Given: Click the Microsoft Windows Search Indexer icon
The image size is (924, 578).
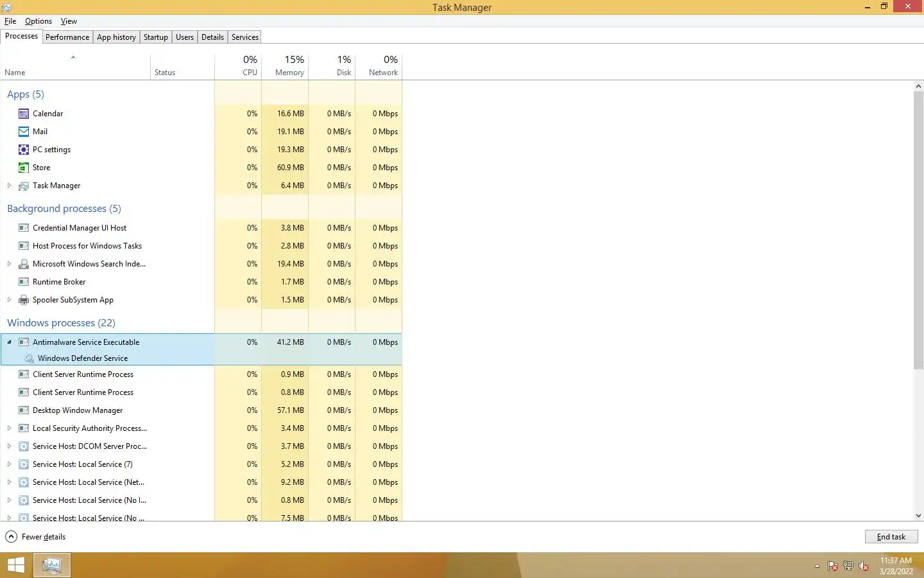Looking at the screenshot, I should pos(24,264).
